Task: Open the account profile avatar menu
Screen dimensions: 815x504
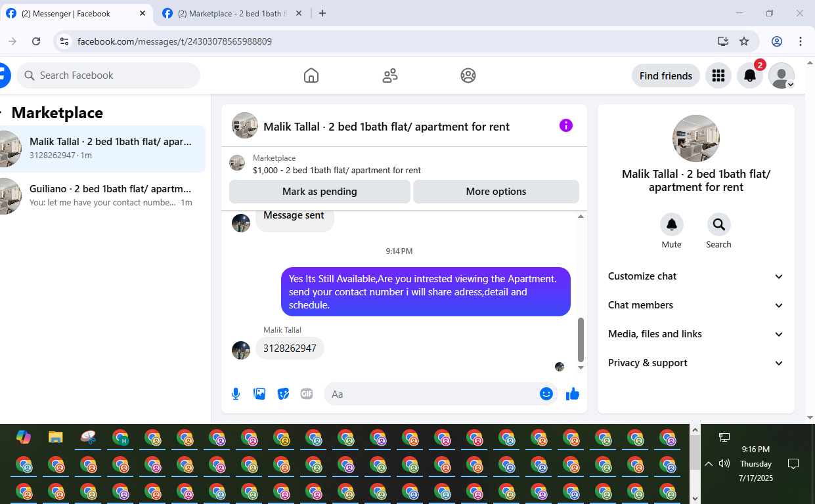Action: (x=782, y=75)
